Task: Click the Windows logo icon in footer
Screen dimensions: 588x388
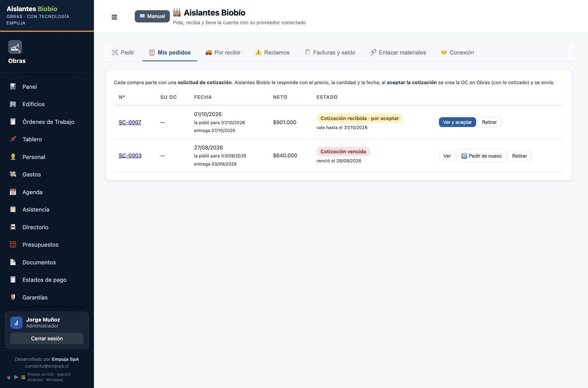Action: tap(23, 377)
